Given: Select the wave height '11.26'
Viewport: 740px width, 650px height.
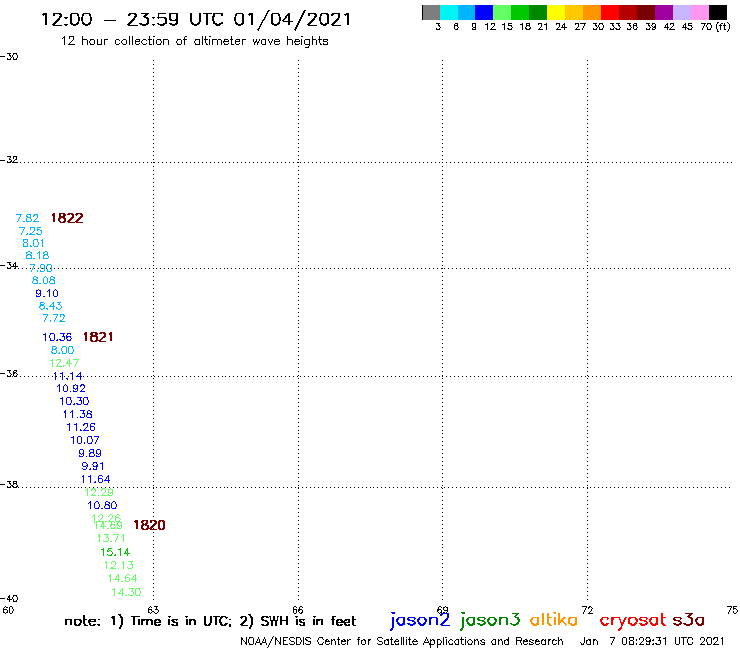Looking at the screenshot, I should click(81, 428).
